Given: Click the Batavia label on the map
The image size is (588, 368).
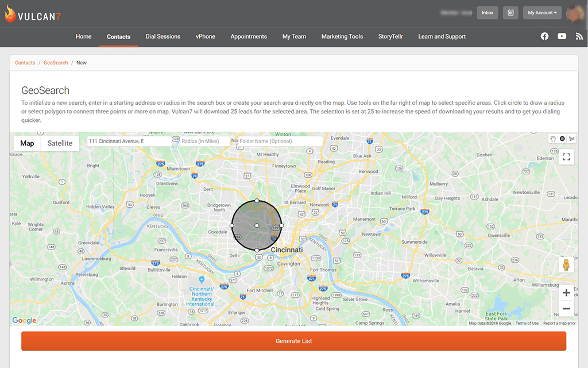Looking at the screenshot, I should pyautogui.click(x=475, y=269).
